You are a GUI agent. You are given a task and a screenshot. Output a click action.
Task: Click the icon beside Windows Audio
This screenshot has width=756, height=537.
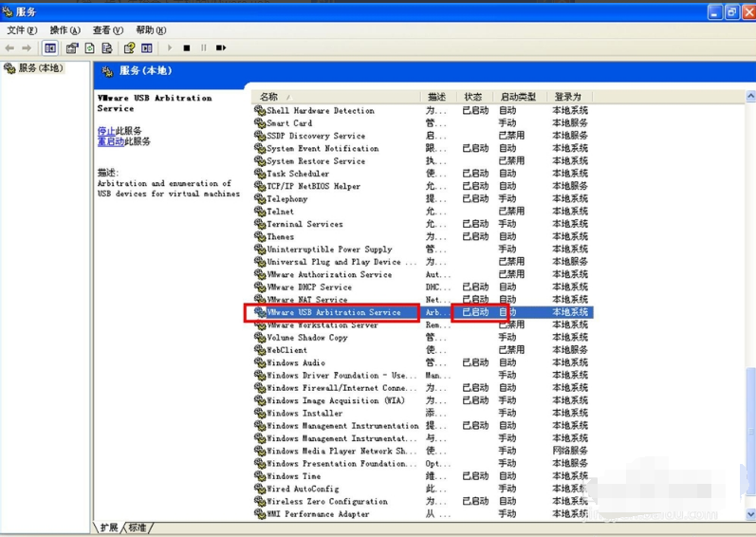[260, 362]
